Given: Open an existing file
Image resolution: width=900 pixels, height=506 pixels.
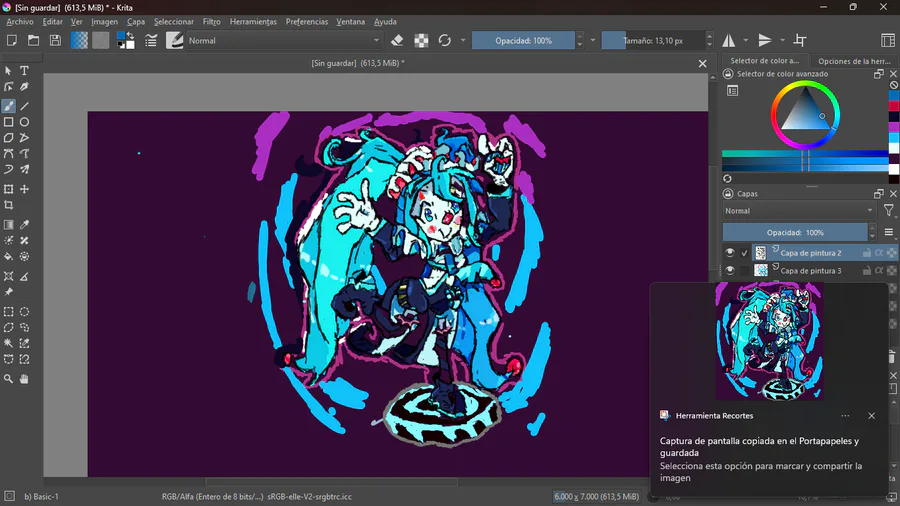Looking at the screenshot, I should [33, 40].
